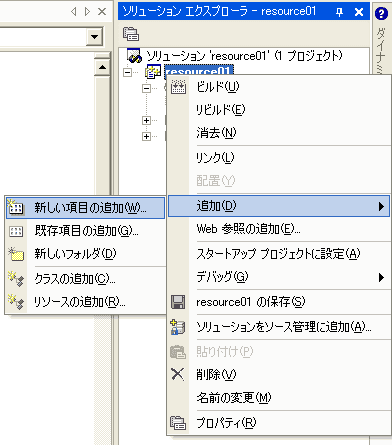This screenshot has width=392, height=445.
Task: Open the ダイナミック ヘルプ side tab
Action: click(381, 50)
